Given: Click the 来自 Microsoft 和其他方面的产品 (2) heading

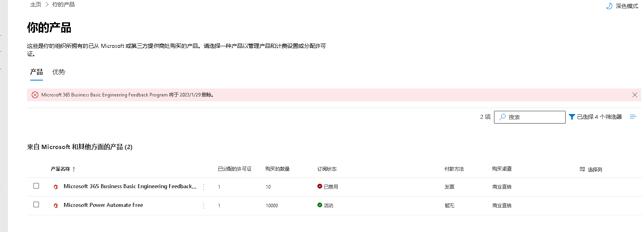Looking at the screenshot, I should tap(80, 147).
